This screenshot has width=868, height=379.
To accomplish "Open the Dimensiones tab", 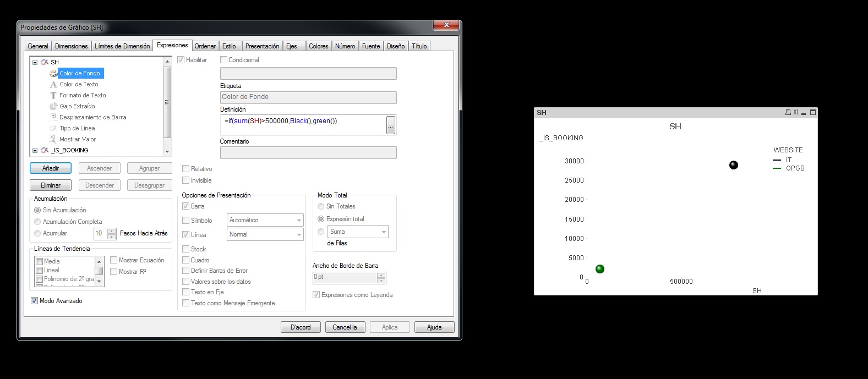I will [71, 46].
